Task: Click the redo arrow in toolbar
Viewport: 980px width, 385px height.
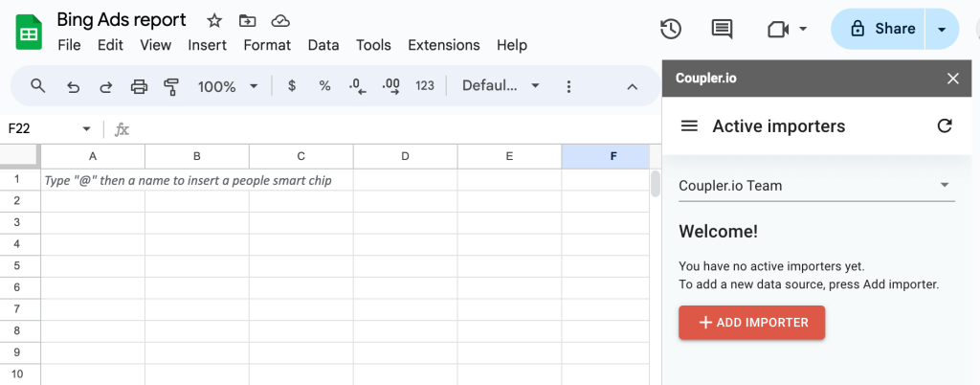Action: (x=106, y=86)
